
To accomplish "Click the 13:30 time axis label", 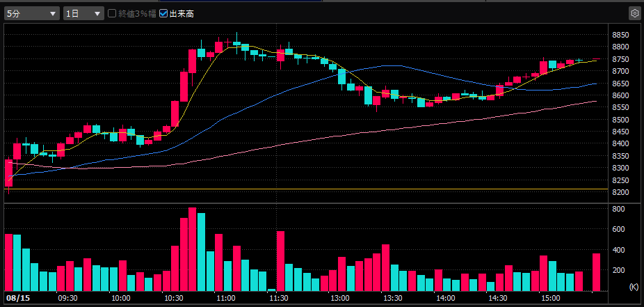I will tap(393, 297).
